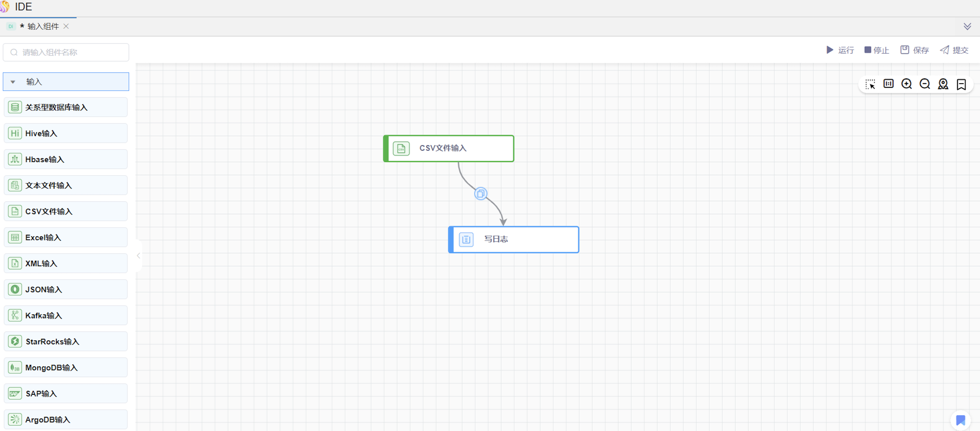The width and height of the screenshot is (980, 431).
Task: Zoom out of the canvas
Action: 925,84
